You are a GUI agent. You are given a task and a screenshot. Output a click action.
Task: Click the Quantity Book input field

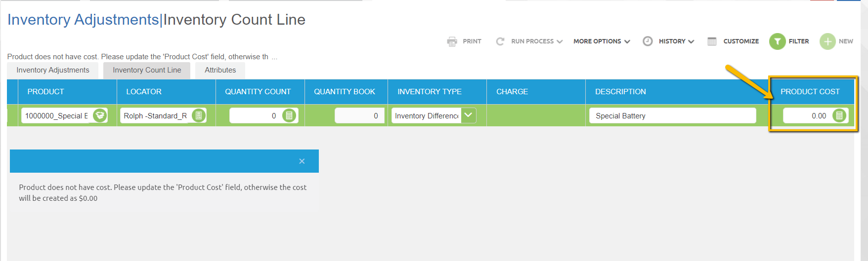[359, 115]
